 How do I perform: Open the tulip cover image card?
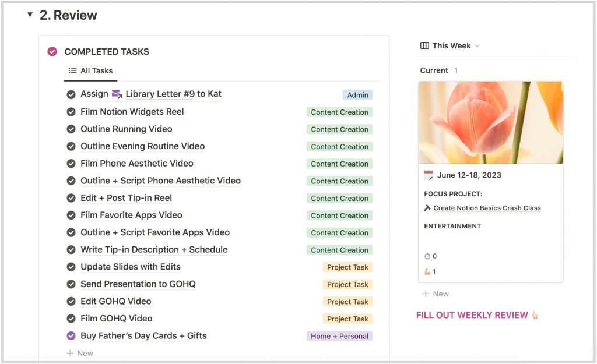pyautogui.click(x=491, y=122)
